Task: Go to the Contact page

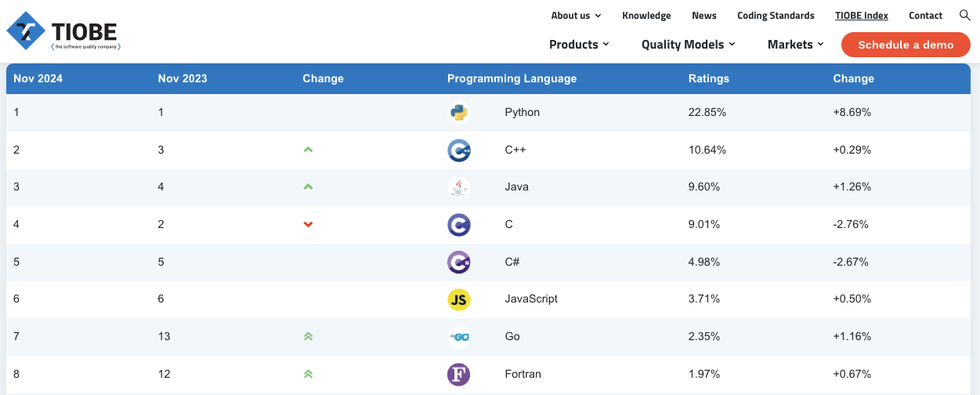Action: pos(925,16)
